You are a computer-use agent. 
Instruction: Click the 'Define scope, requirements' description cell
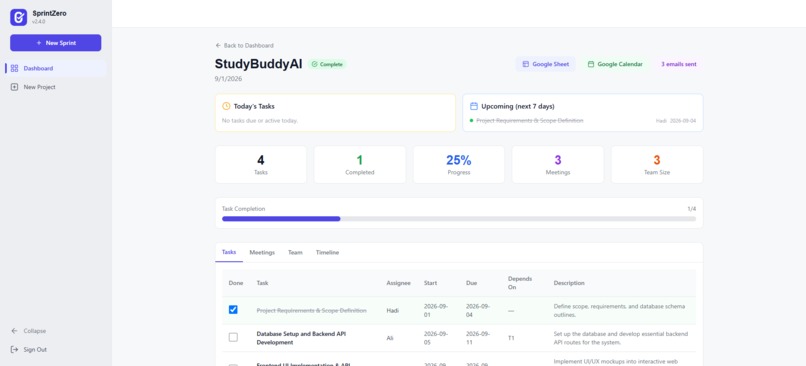tap(619, 310)
